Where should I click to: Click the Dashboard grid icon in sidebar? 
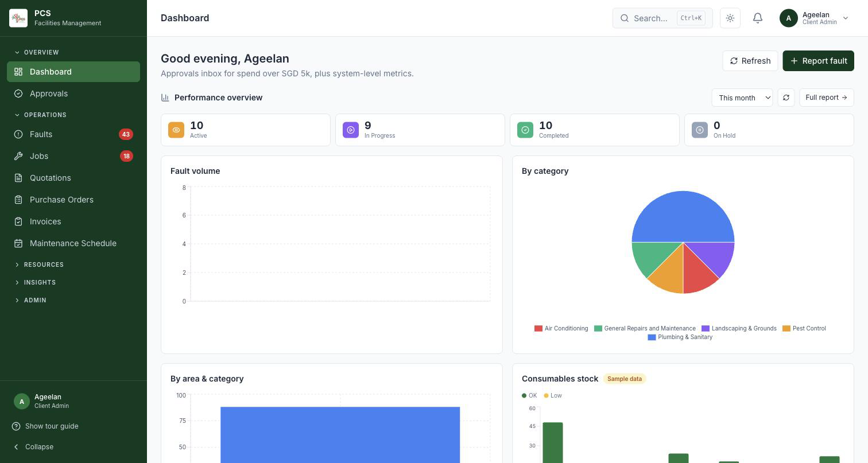click(x=18, y=72)
